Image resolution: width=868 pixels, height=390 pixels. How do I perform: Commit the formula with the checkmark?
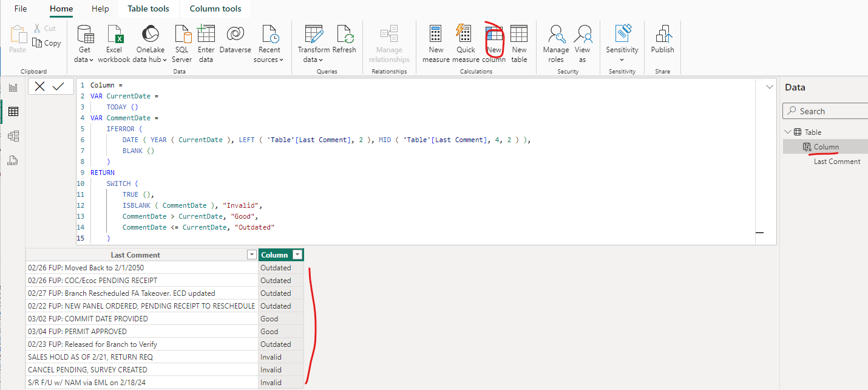[58, 86]
